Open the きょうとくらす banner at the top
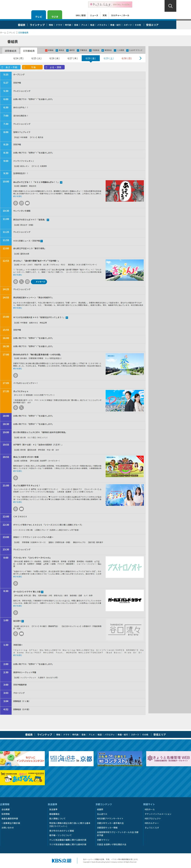 click(110, 4)
